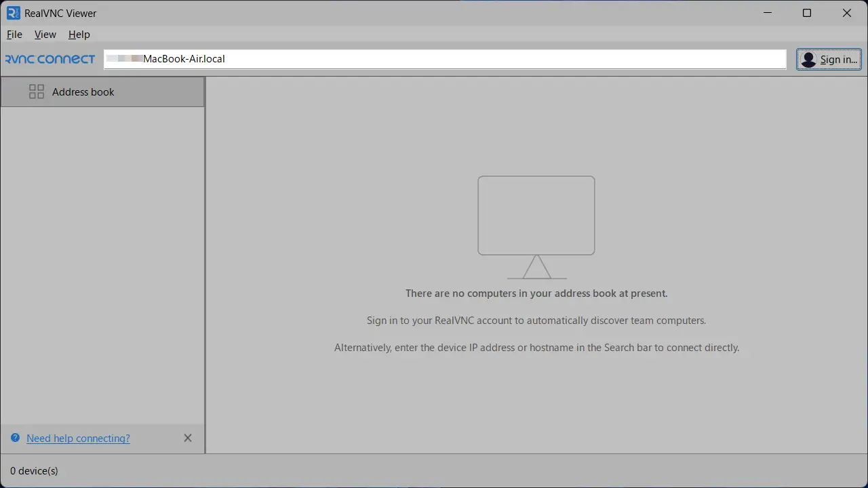Screen dimensions: 868x488
Task: Click the divider between sidebar and main panel
Action: coord(205,271)
